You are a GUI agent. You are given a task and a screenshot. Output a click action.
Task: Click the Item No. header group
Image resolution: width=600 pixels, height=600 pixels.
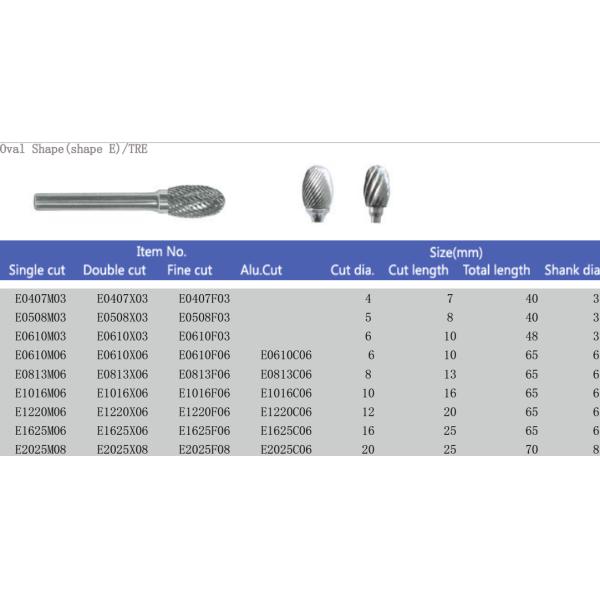161,252
